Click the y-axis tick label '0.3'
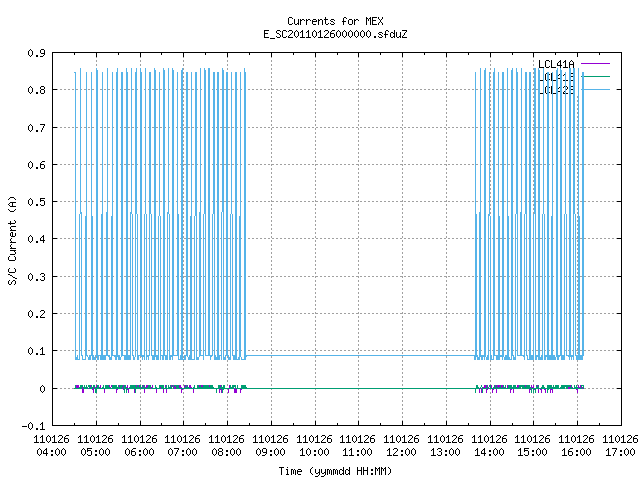Image resolution: width=640 pixels, height=480 pixels. (37, 277)
